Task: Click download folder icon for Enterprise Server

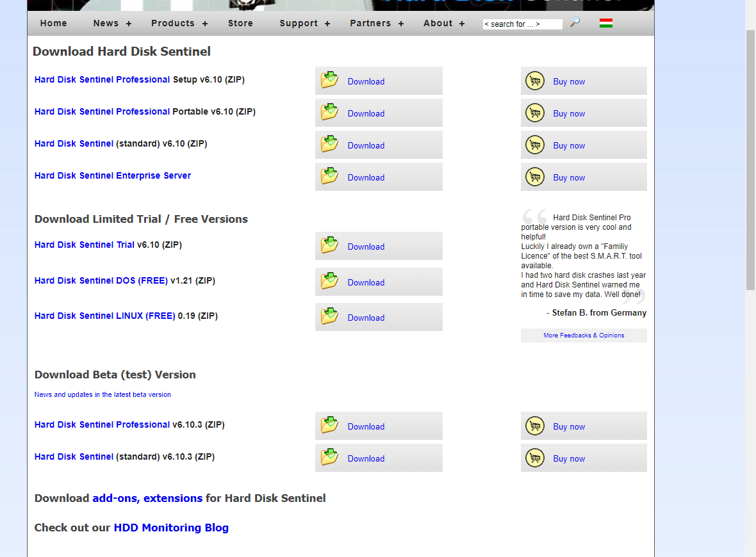Action: click(330, 176)
